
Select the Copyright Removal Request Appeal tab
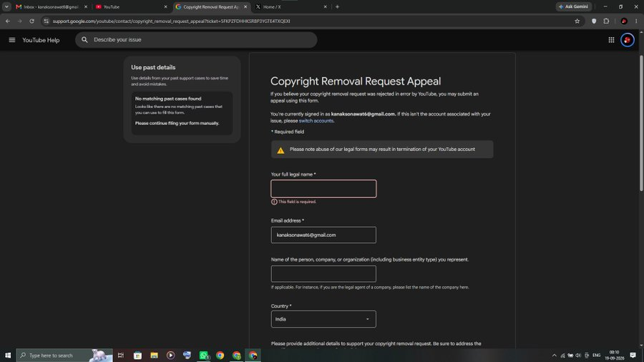point(210,6)
